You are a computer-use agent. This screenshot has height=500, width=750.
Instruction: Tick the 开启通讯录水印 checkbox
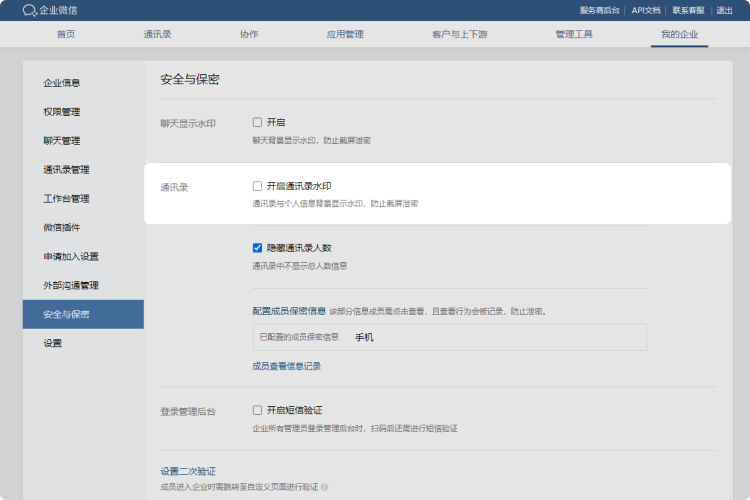[257, 186]
